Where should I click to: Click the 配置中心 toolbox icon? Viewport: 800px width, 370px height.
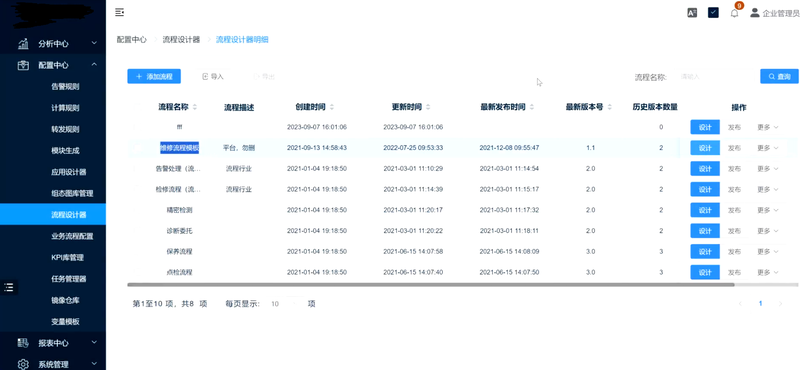[23, 65]
